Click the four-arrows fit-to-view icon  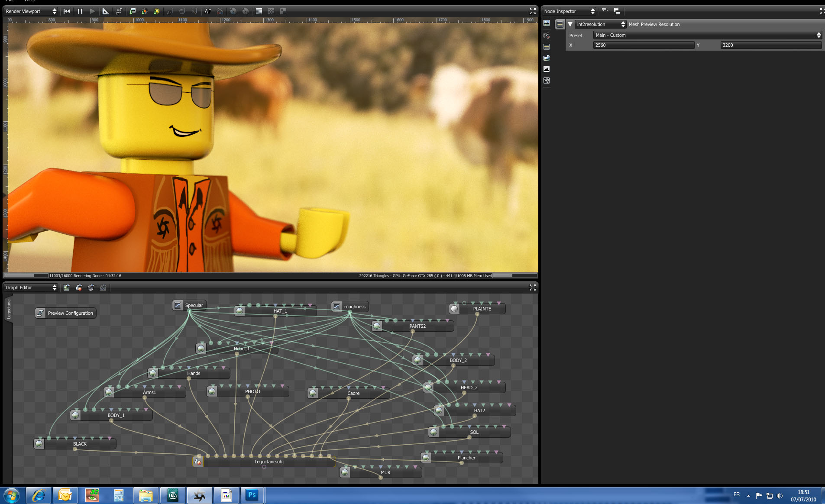pos(119,11)
